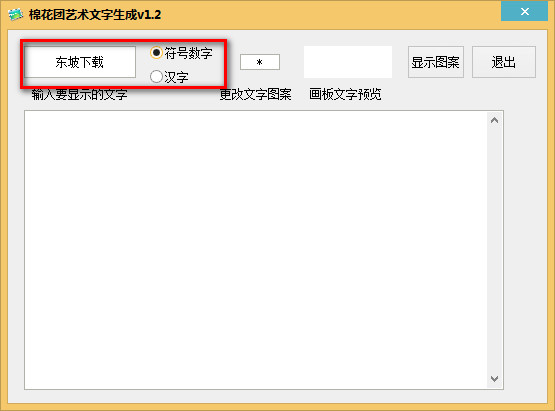Click the 显示图案 button
555x411 pixels.
(436, 62)
